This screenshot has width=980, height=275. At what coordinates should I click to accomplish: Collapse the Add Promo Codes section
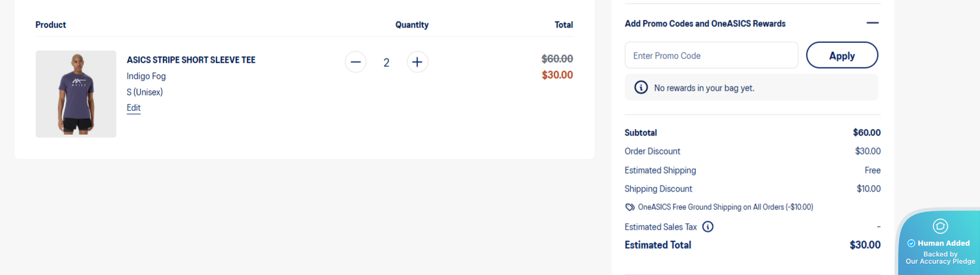[873, 23]
